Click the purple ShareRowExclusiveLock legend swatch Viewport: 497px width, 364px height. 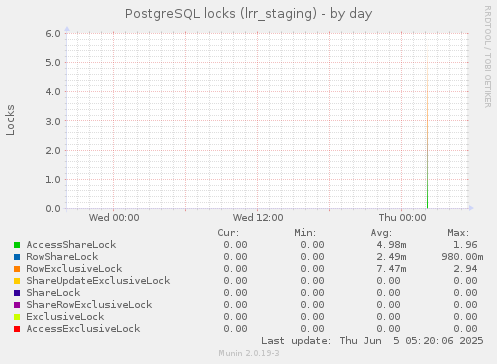tap(17, 305)
